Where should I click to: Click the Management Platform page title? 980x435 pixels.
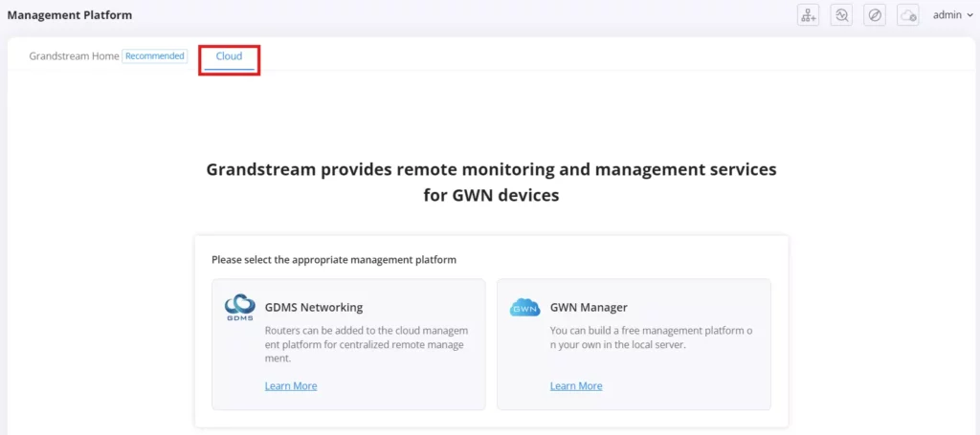point(70,15)
